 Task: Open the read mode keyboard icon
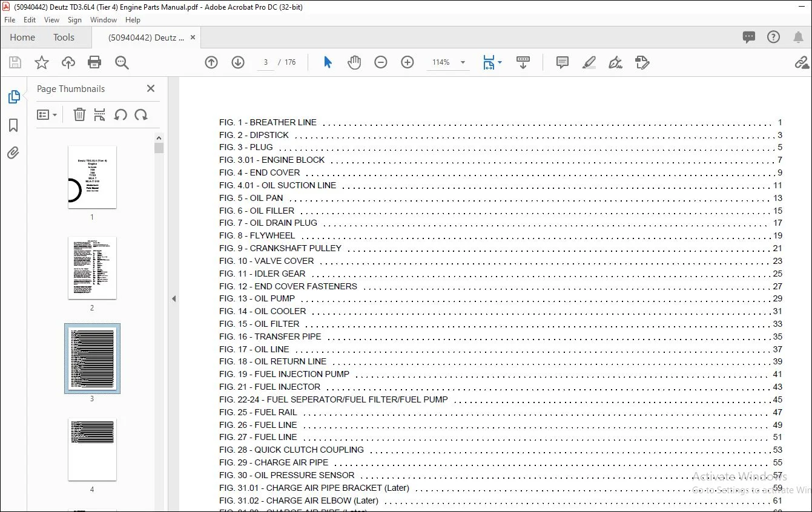pyautogui.click(x=523, y=62)
